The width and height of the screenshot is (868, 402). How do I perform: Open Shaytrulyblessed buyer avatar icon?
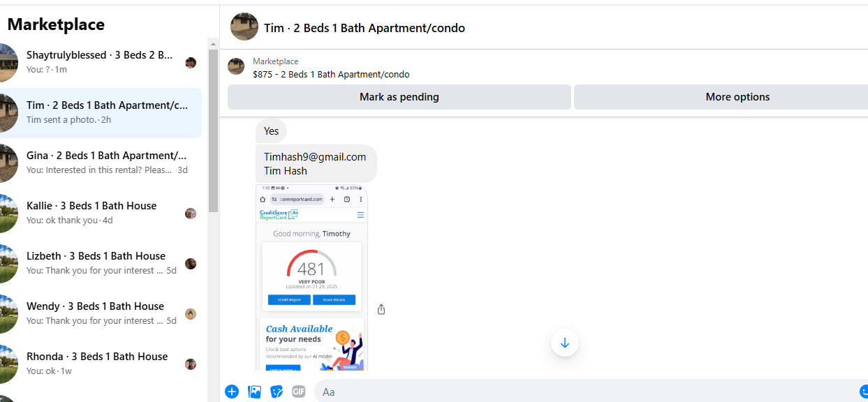[x=191, y=63]
